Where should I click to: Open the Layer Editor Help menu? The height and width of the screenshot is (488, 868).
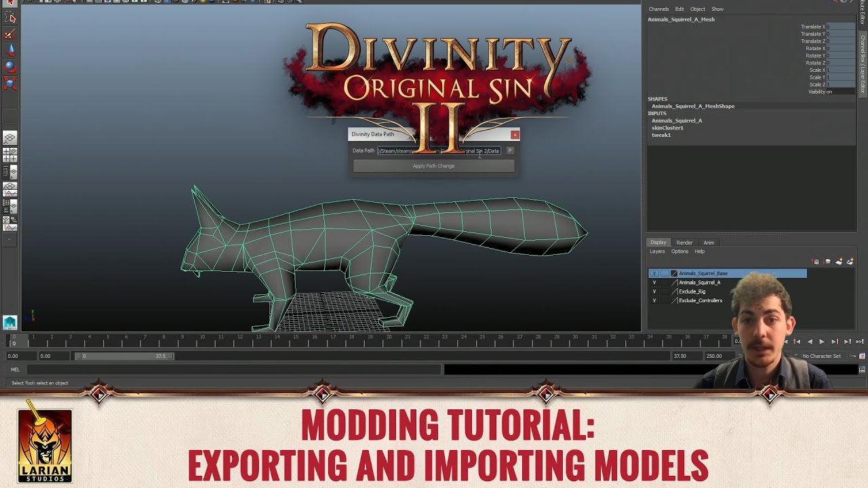point(699,251)
